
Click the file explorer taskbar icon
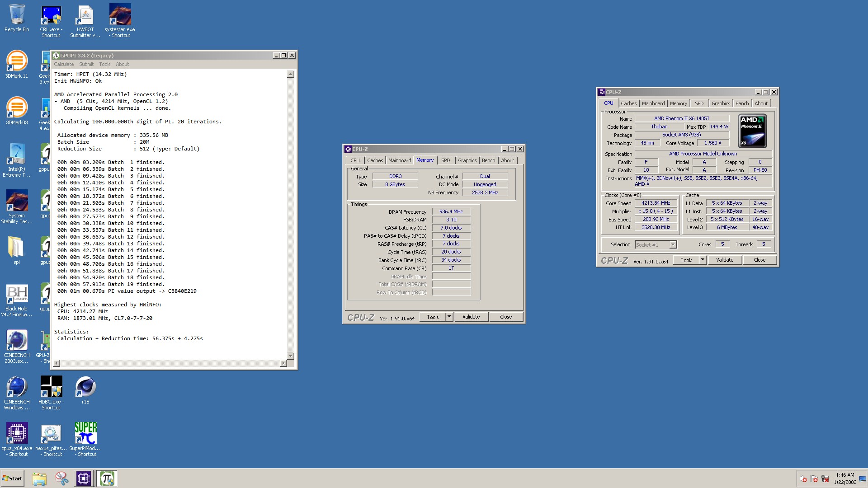(39, 479)
